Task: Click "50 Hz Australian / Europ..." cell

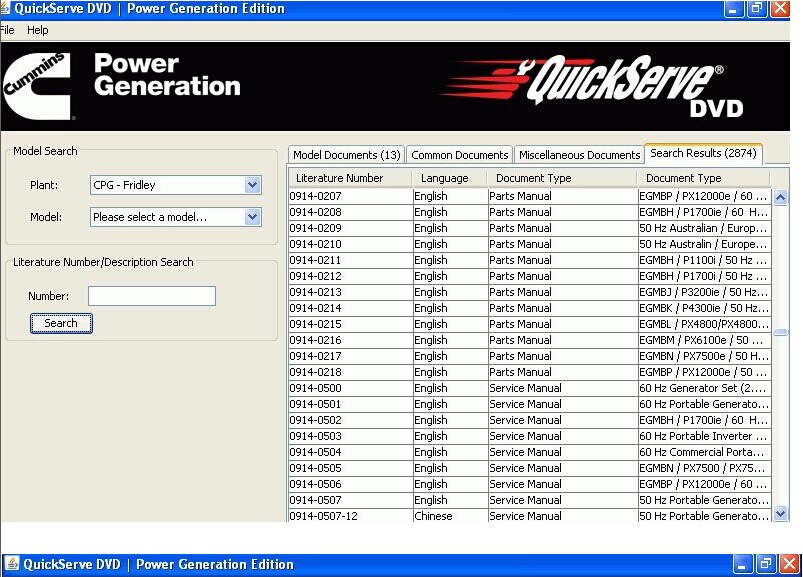Action: [x=704, y=228]
